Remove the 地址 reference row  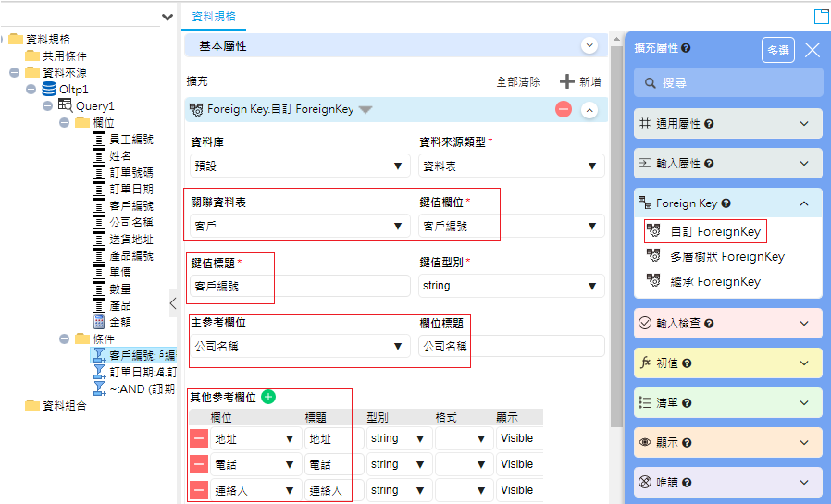point(199,438)
